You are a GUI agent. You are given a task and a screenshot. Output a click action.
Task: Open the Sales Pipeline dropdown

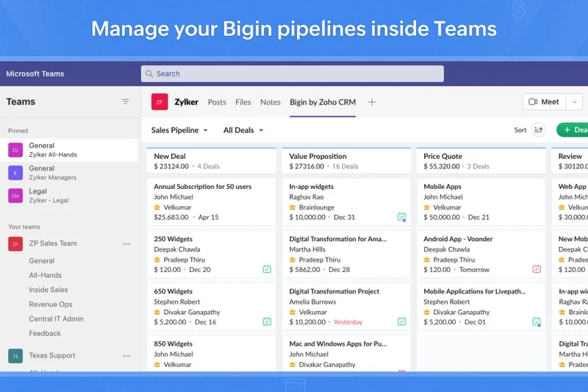[179, 130]
